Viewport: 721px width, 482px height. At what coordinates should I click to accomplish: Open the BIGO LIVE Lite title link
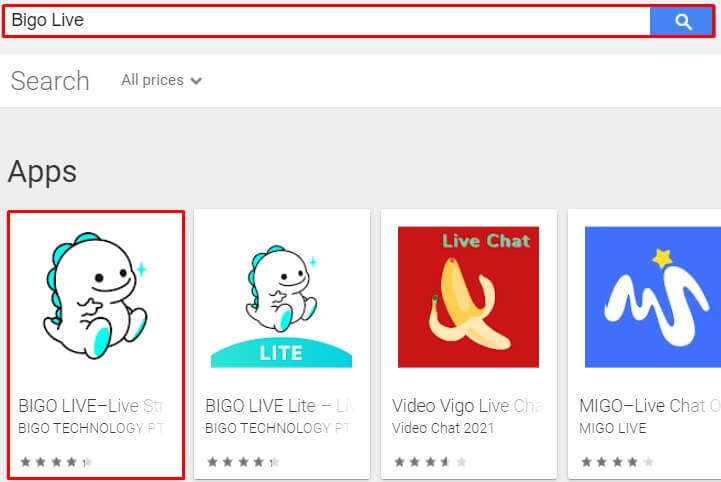278,406
